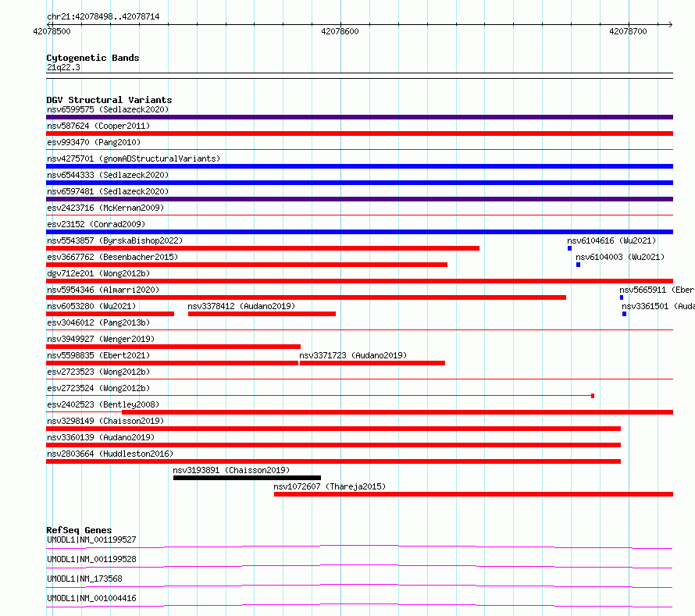Viewport: 695px width, 616px height.
Task: Click the red bar under esv3667762
Action: point(247,265)
